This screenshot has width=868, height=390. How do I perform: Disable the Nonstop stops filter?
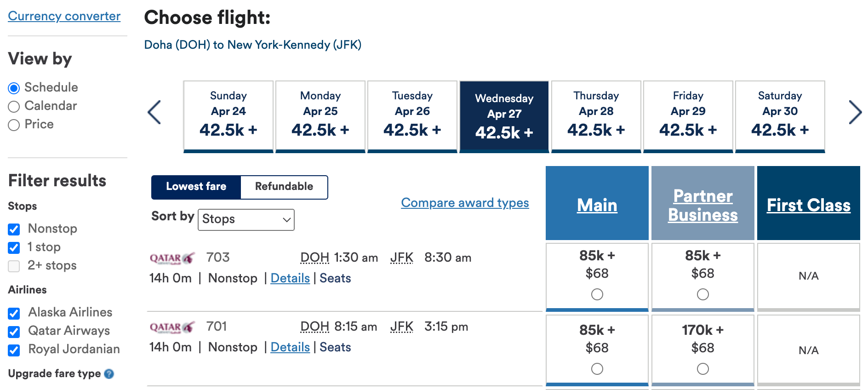click(x=14, y=229)
